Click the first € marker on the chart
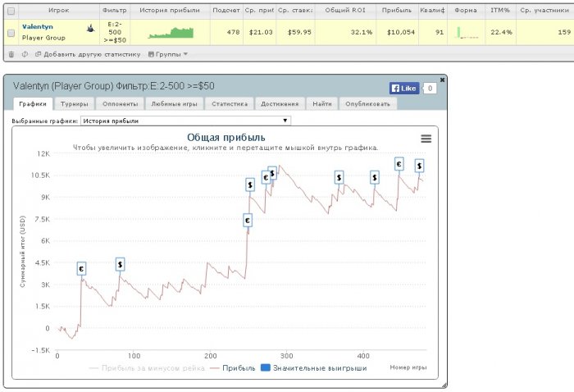The image size is (574, 392). pos(81,268)
